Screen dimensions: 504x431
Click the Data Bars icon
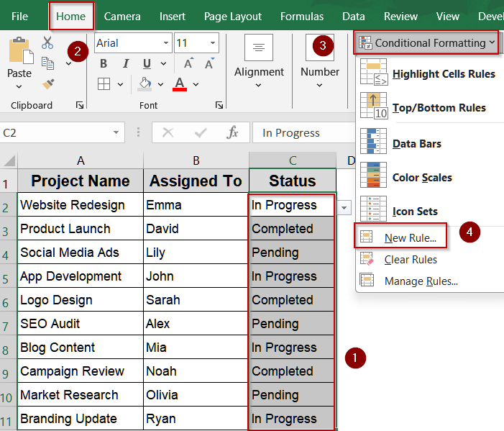373,141
